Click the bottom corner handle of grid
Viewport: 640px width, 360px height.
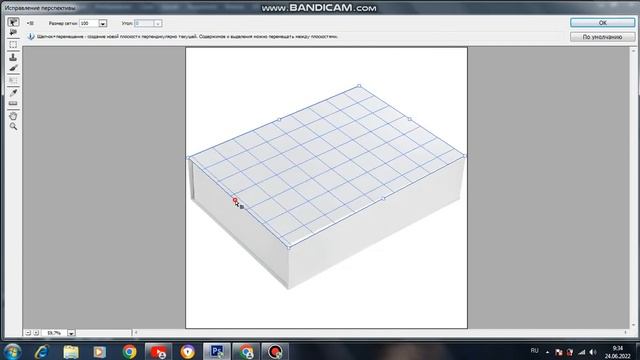289,247
